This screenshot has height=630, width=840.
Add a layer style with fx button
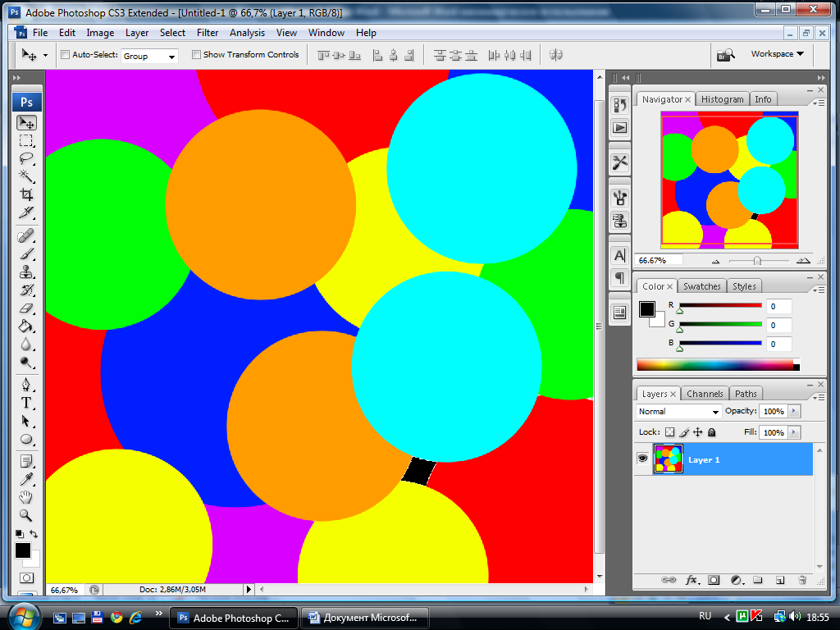(x=692, y=580)
